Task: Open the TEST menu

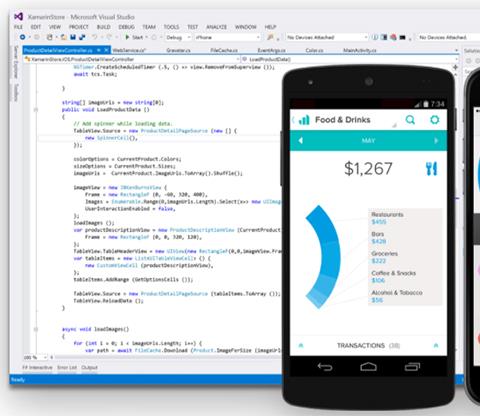Action: 192,27
